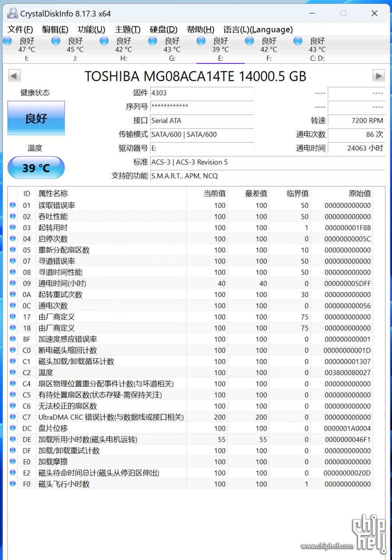Click status orb of attribute BF 加速度感应错误率
The width and height of the screenshot is (392, 560).
pos(13,339)
